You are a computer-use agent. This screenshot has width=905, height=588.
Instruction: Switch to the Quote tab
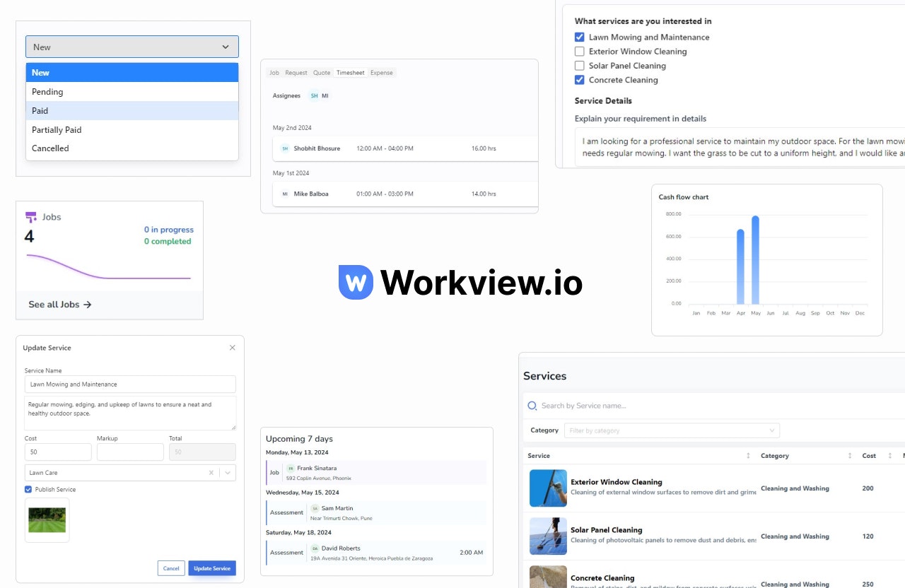click(322, 73)
